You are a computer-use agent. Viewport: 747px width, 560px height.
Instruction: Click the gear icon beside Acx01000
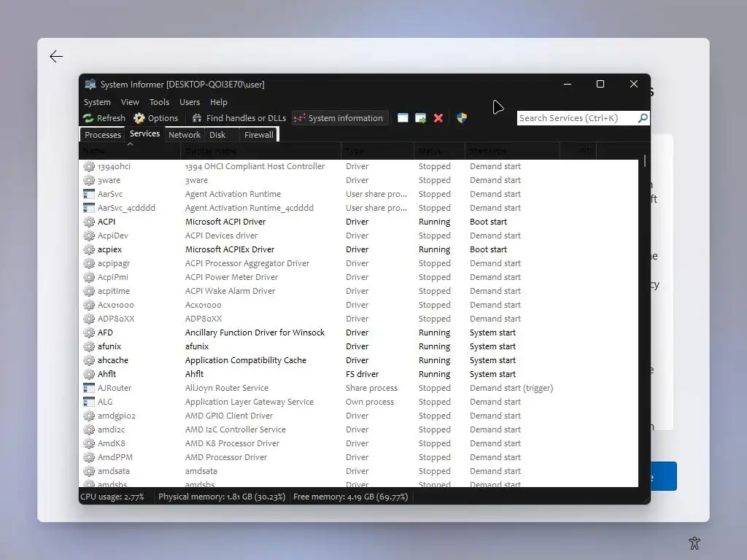coord(88,305)
